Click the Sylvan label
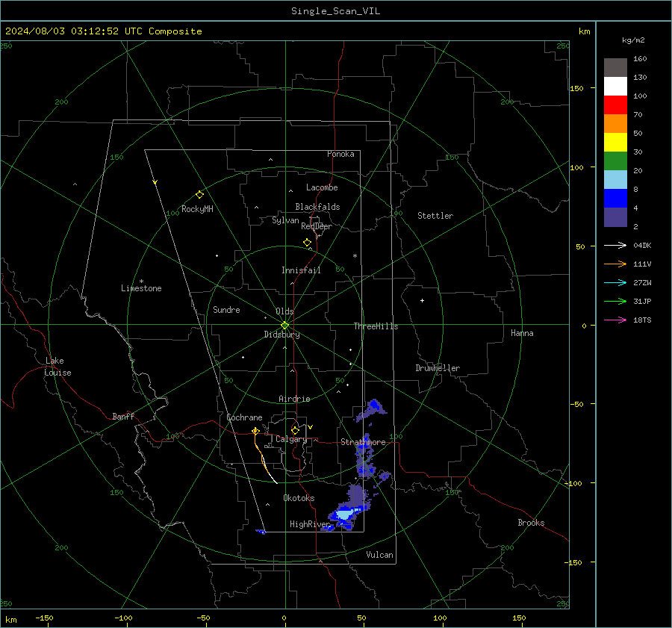The height and width of the screenshot is (628, 672). pyautogui.click(x=285, y=220)
